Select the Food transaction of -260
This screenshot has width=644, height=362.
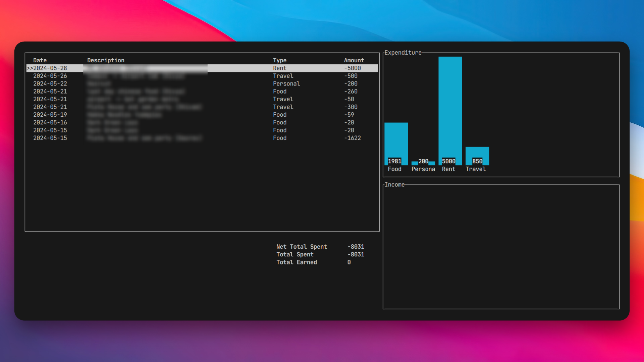[201, 92]
